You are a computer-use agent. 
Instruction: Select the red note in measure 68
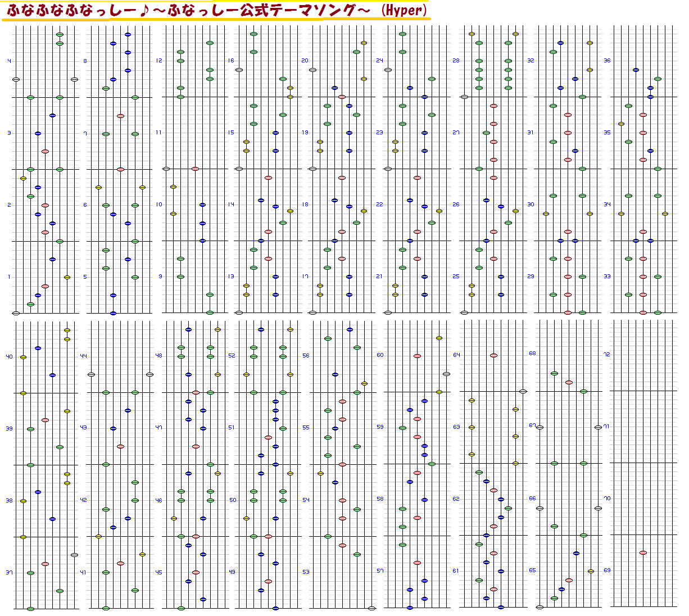569,382
